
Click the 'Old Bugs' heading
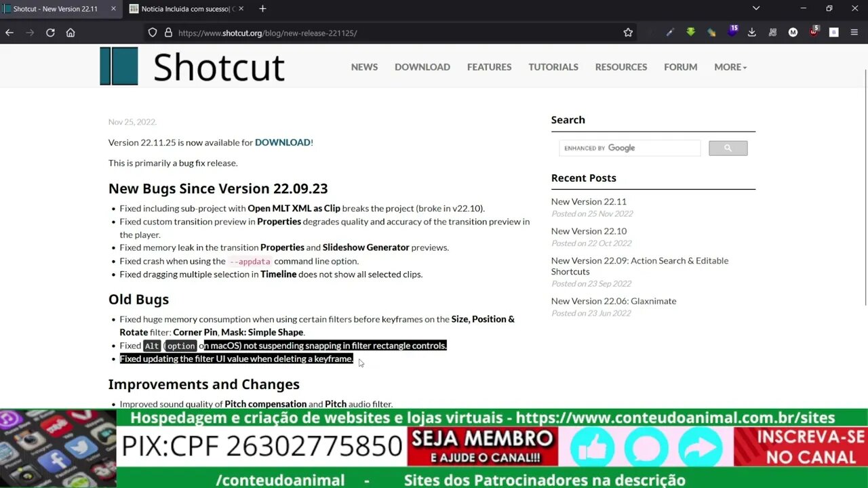click(138, 300)
